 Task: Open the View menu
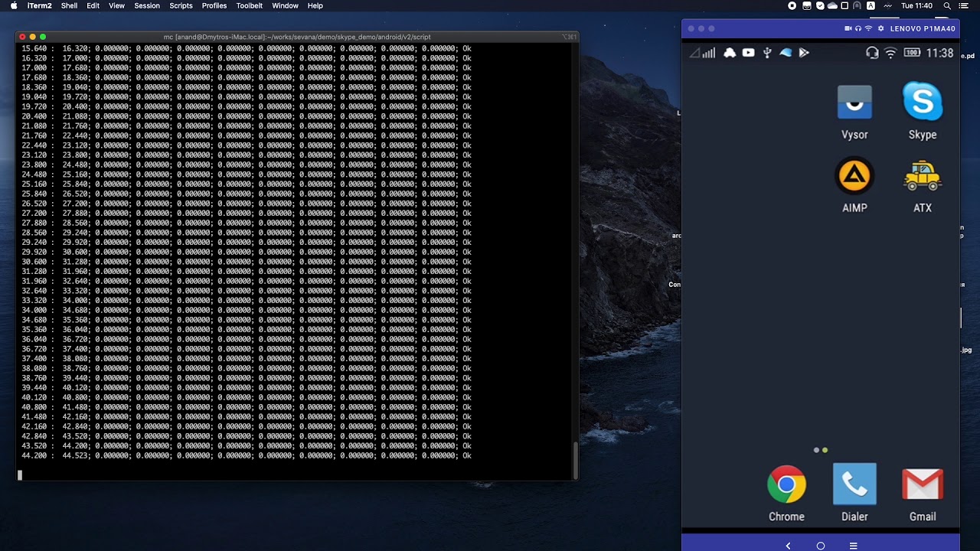tap(116, 5)
